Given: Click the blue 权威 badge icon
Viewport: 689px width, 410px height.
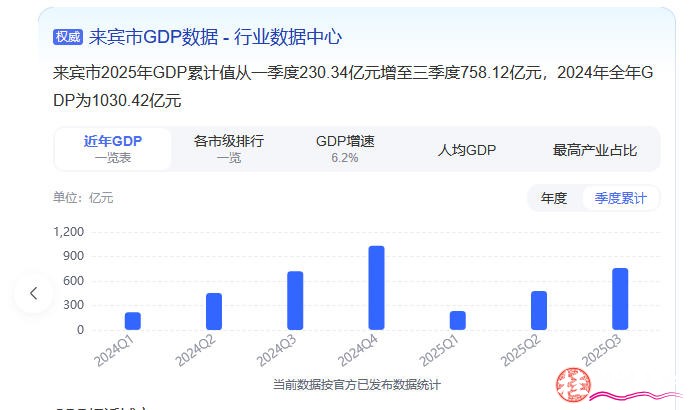Looking at the screenshot, I should 67,37.
